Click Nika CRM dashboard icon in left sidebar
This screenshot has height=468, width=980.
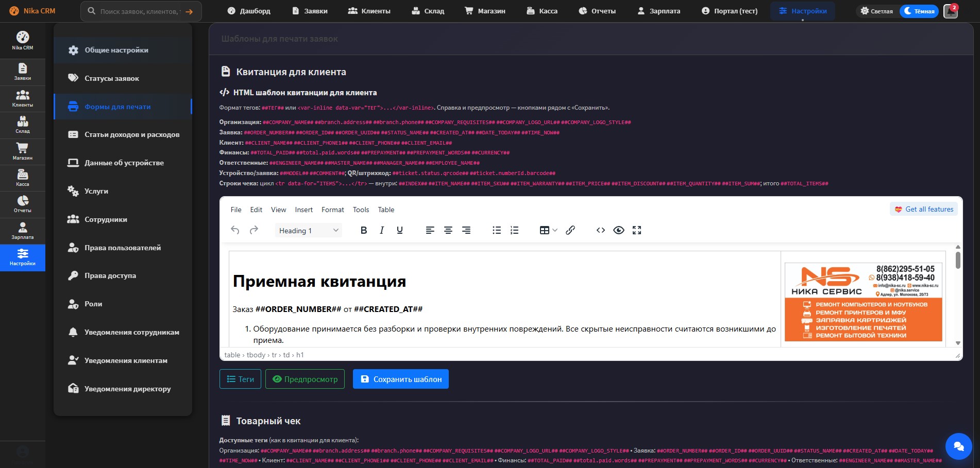(23, 40)
